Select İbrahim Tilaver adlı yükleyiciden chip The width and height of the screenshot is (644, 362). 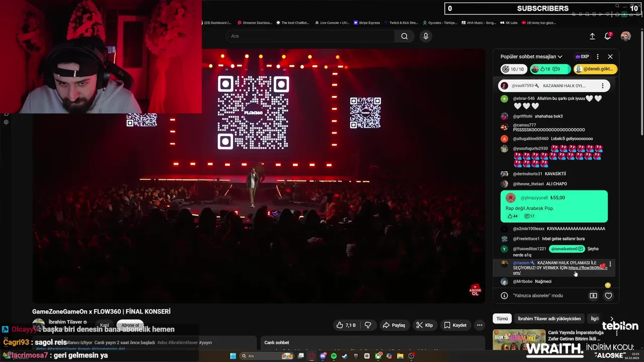[549, 319]
